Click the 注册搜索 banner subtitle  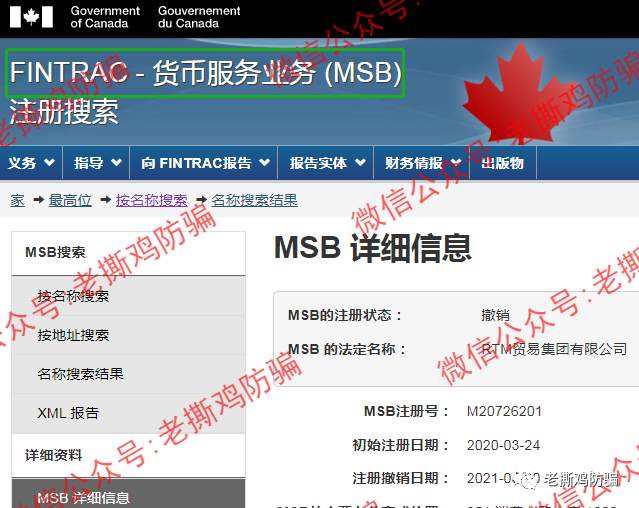click(x=64, y=112)
